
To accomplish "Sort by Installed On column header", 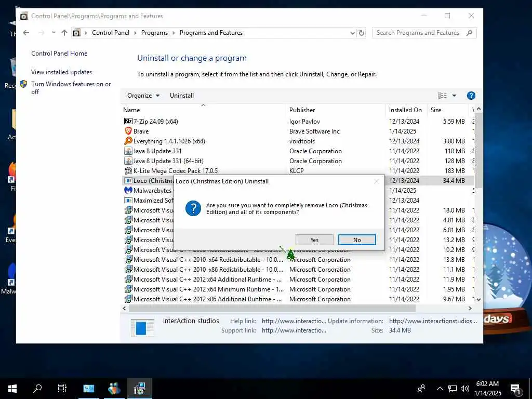I will (406, 110).
